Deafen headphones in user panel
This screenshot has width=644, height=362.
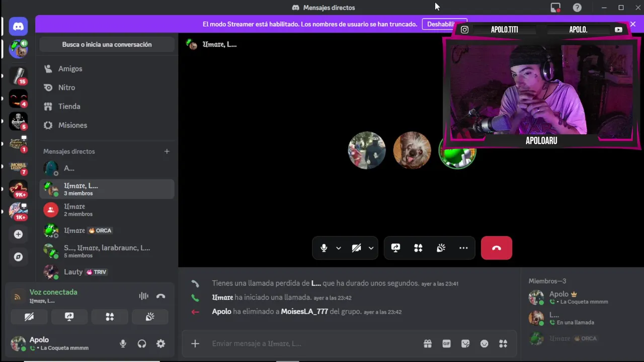(x=142, y=344)
